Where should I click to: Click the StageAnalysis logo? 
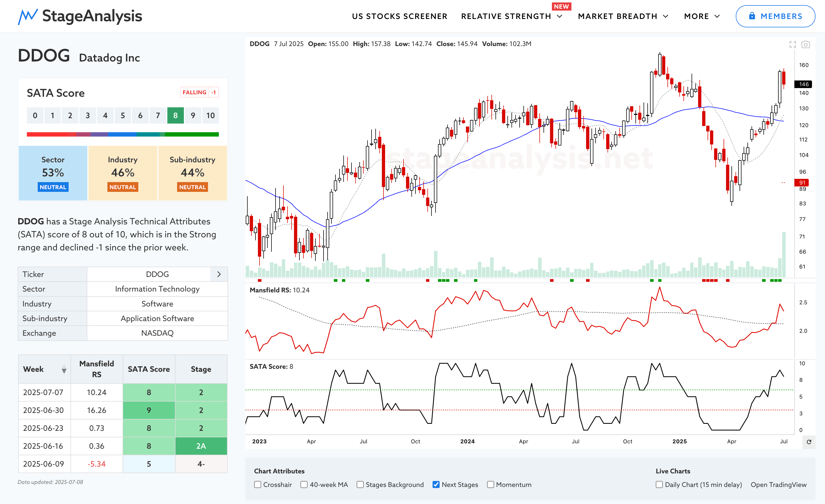pyautogui.click(x=80, y=16)
